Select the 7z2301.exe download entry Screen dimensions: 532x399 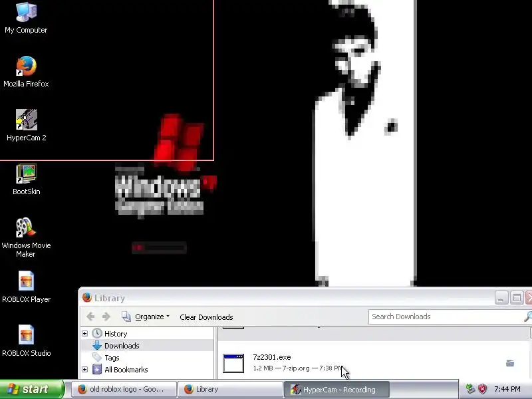[374, 362]
